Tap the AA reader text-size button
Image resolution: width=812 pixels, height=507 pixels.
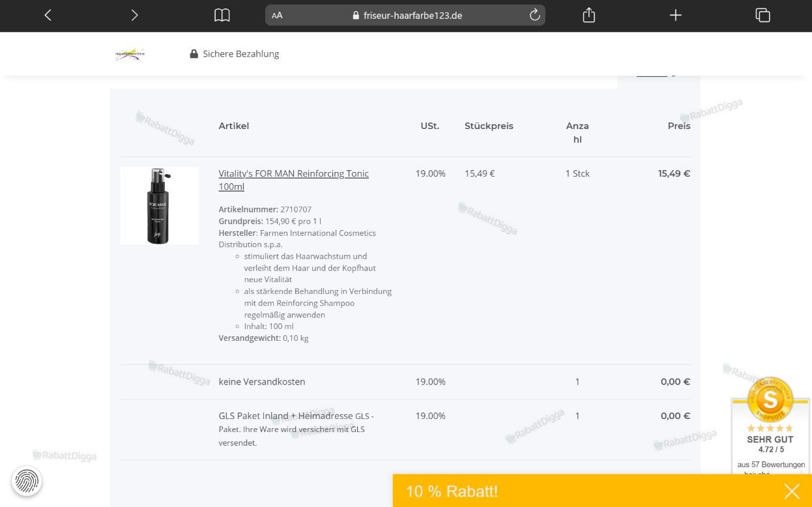click(x=277, y=16)
